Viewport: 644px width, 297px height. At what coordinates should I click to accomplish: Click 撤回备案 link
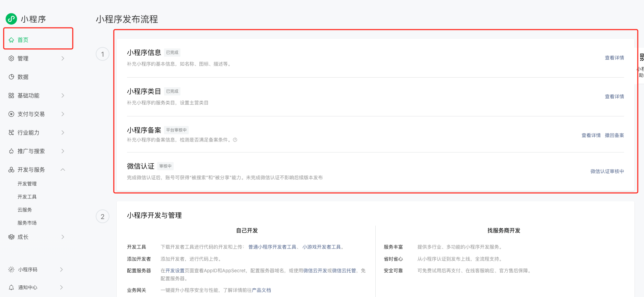614,135
